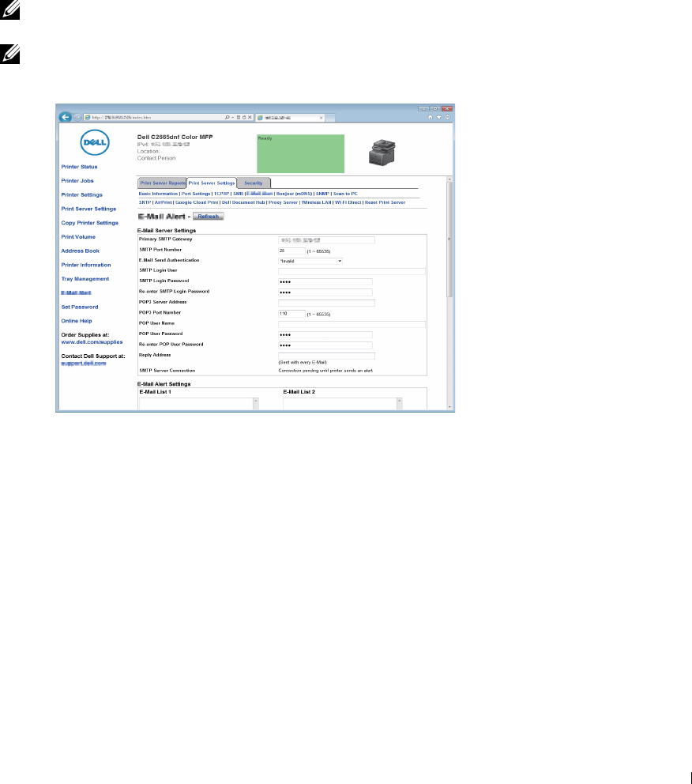Click the Reply Address field

tap(326, 356)
